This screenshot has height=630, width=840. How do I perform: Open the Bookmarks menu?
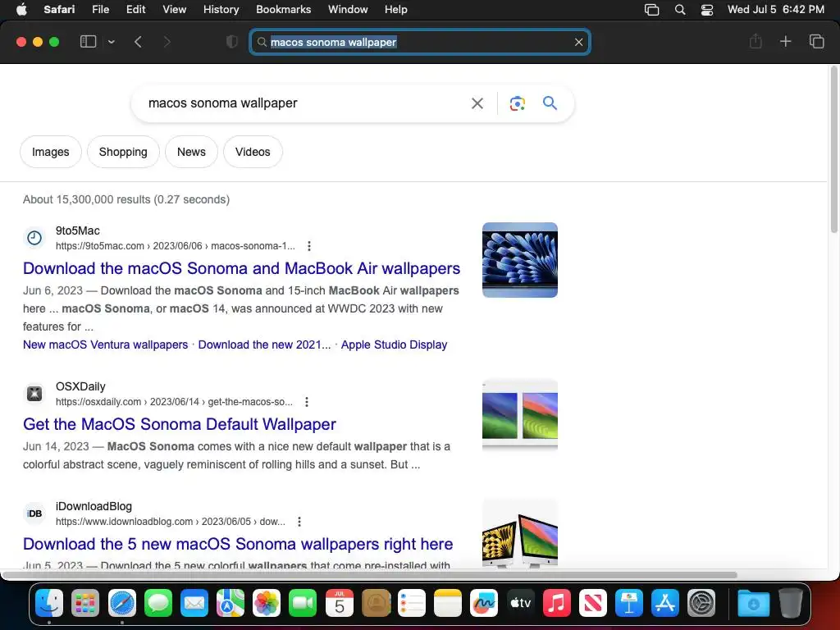(283, 10)
